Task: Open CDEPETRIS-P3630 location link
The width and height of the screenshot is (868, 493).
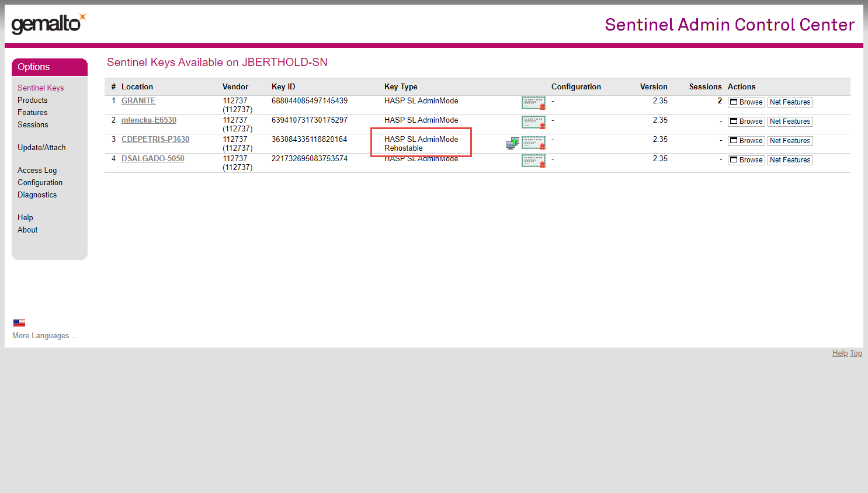Action: pyautogui.click(x=155, y=139)
